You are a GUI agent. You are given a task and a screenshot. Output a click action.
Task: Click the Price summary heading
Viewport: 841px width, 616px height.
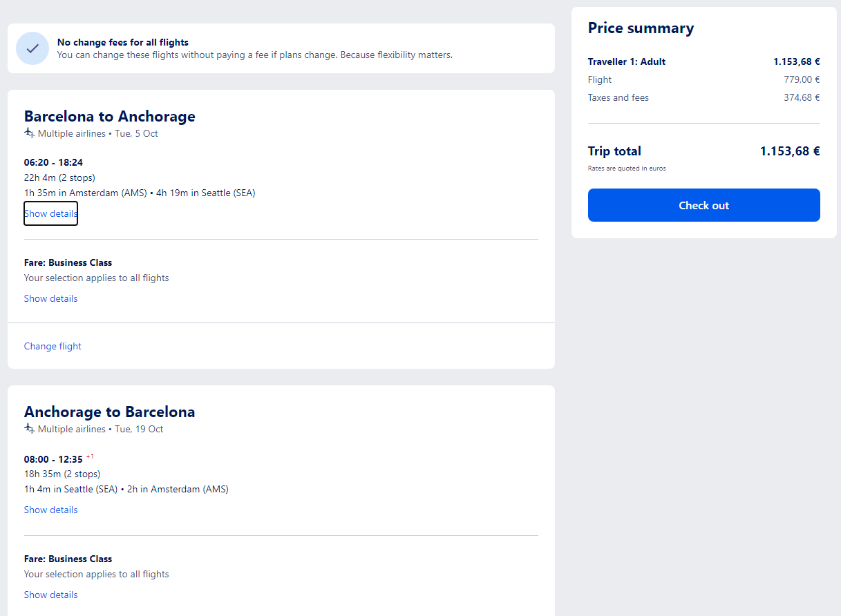click(x=641, y=28)
